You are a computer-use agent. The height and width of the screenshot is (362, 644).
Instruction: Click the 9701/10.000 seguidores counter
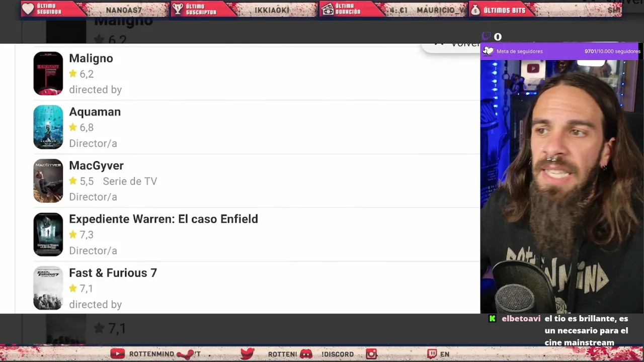pyautogui.click(x=612, y=51)
